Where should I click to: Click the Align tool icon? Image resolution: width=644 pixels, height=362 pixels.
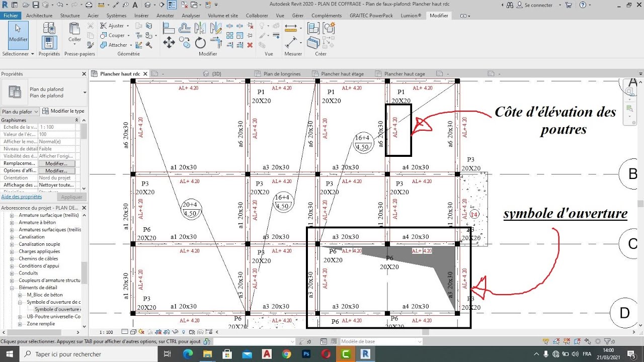click(x=169, y=28)
